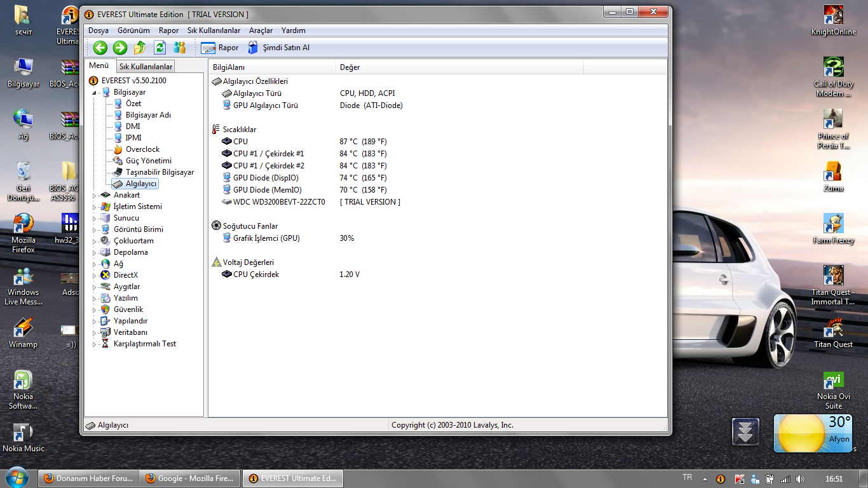
Task: Open the Dosya menu
Action: tap(98, 30)
